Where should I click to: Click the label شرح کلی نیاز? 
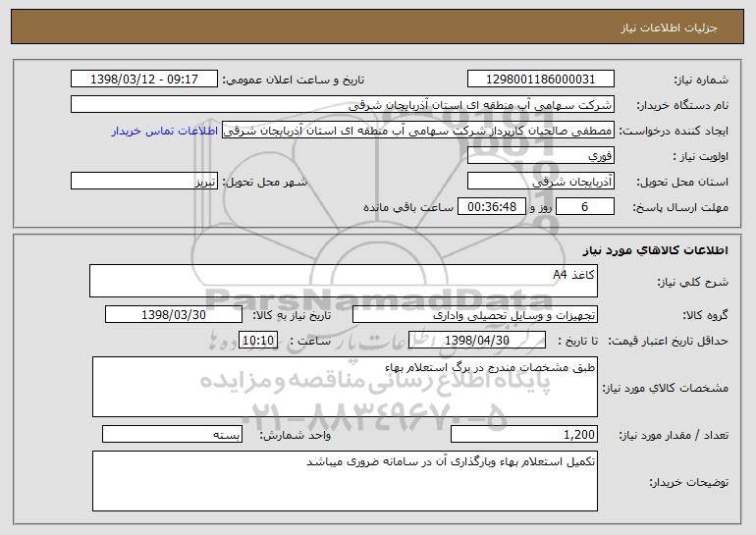click(x=693, y=282)
